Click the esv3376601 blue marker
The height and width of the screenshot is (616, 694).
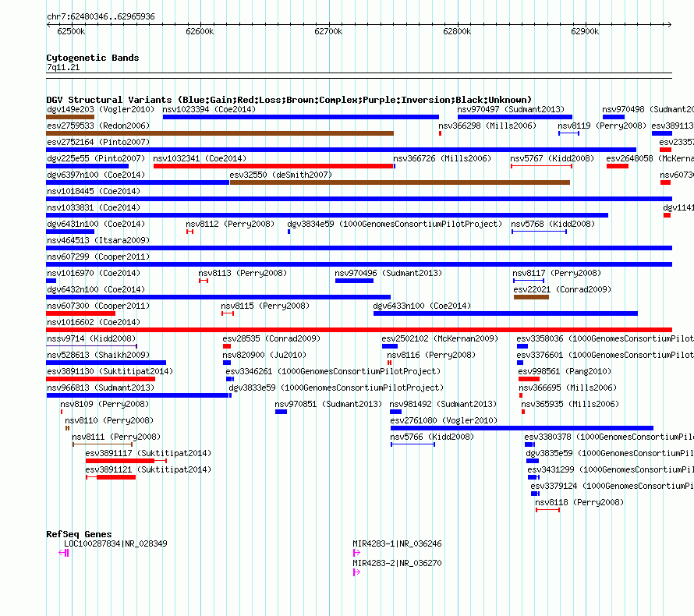tap(520, 363)
